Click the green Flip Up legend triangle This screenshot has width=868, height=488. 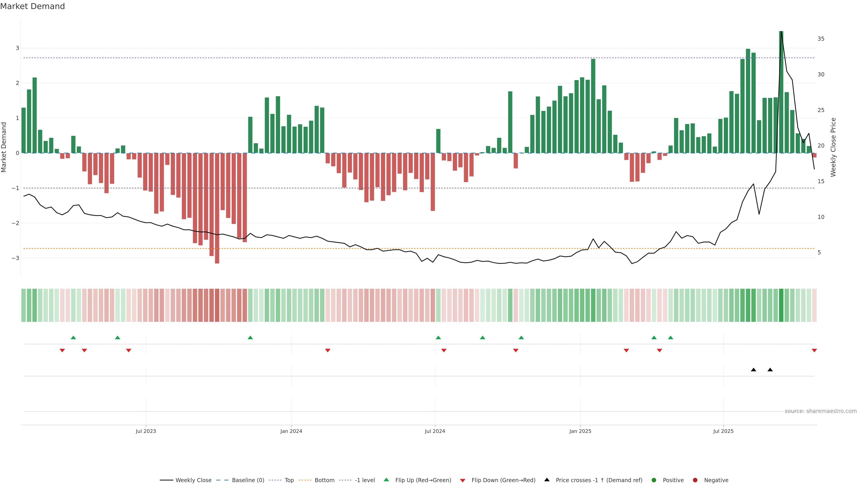pyautogui.click(x=386, y=480)
